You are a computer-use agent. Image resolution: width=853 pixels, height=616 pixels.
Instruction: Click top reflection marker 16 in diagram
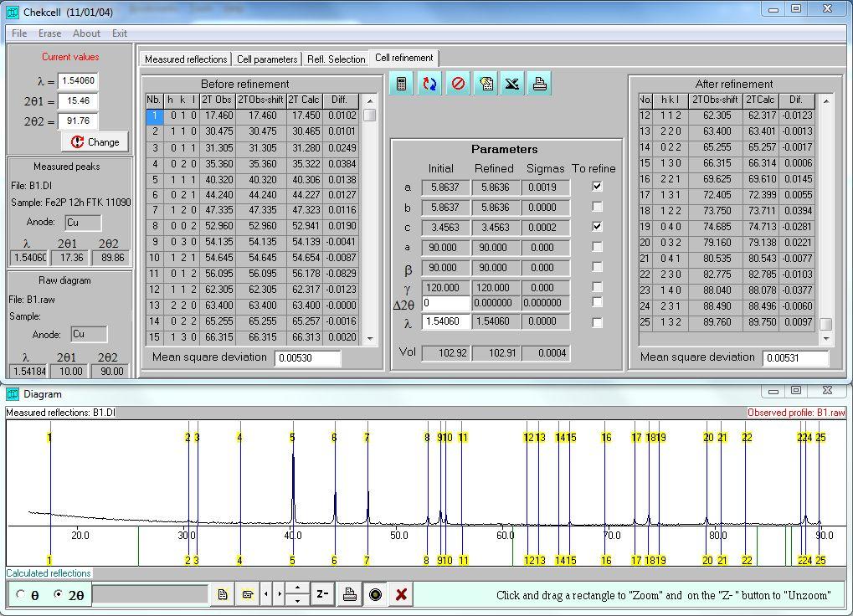coord(606,437)
